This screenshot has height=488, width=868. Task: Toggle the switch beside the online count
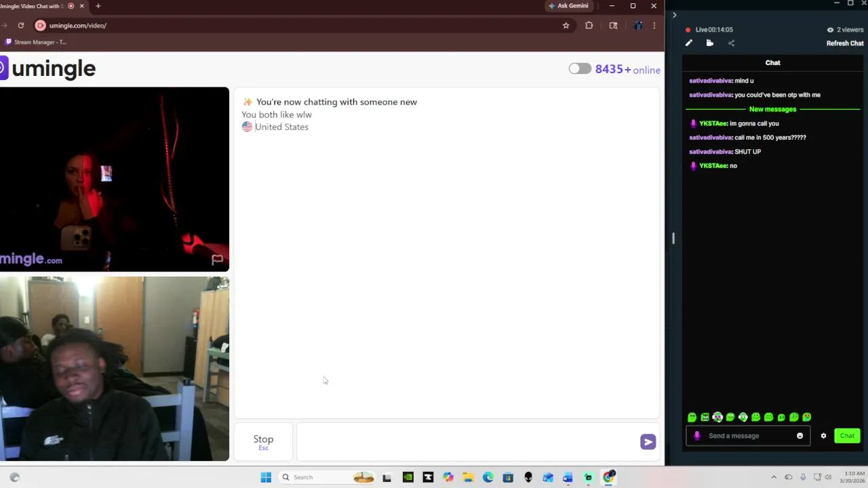(580, 68)
